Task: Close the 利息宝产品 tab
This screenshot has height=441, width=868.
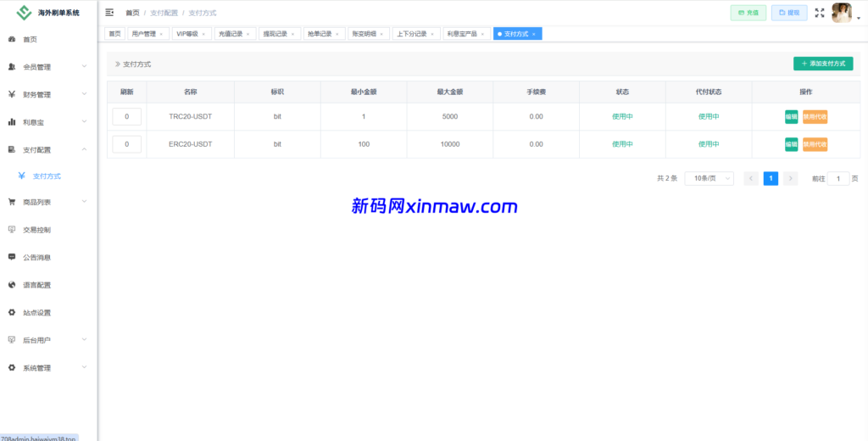Action: (482, 35)
